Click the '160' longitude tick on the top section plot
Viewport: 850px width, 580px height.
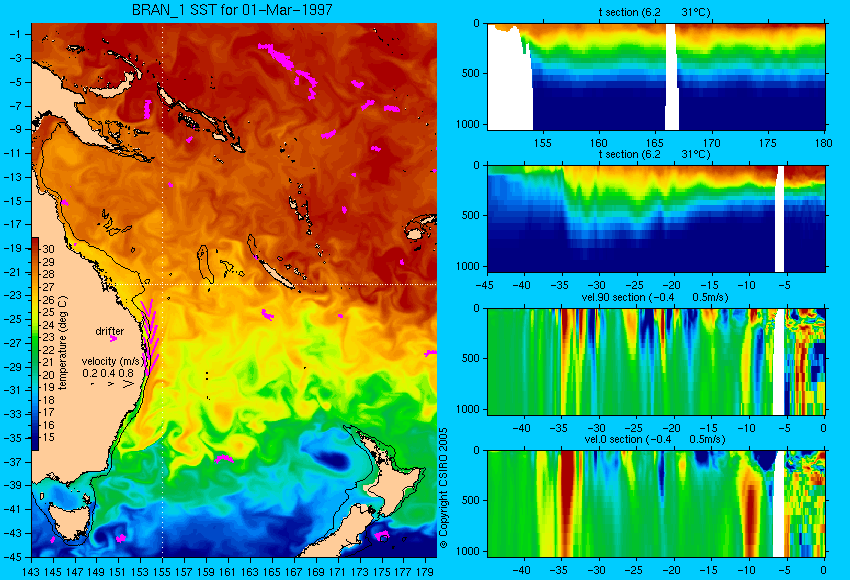pyautogui.click(x=598, y=143)
